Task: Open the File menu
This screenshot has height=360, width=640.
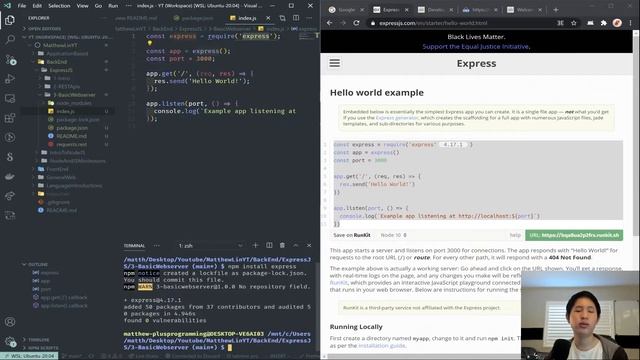Action: pos(22,6)
